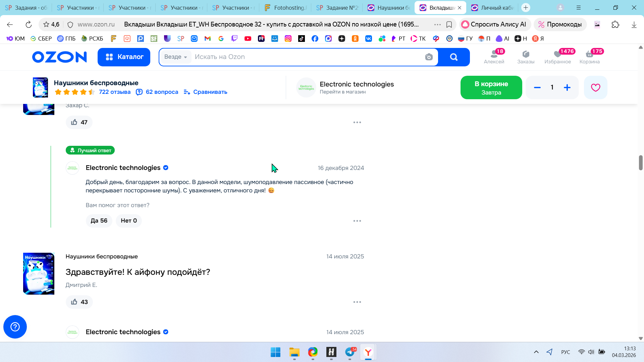Increase product quantity with plus button
This screenshot has height=362, width=644.
coord(567,87)
